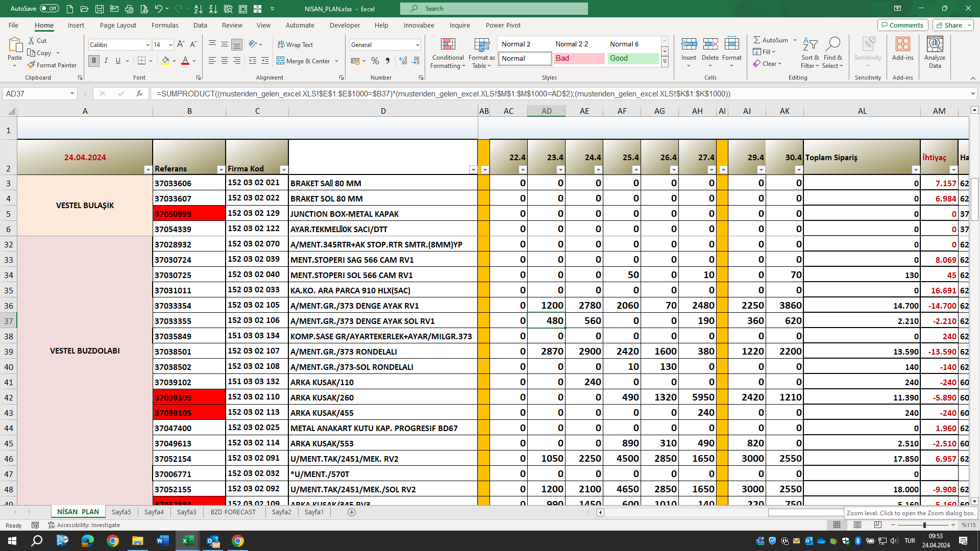Click the Decrease Font Size icon
Viewport: 980px width, 551px height.
coord(193,44)
